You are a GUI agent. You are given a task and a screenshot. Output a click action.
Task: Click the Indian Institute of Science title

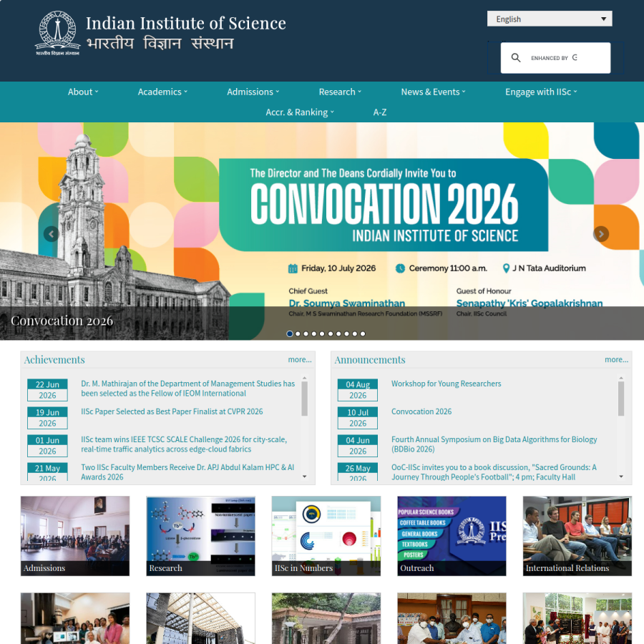pos(185,24)
